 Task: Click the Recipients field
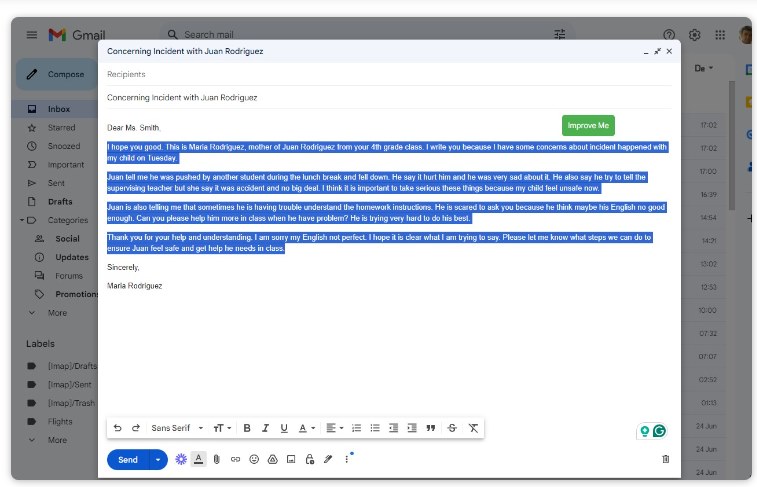coord(390,74)
